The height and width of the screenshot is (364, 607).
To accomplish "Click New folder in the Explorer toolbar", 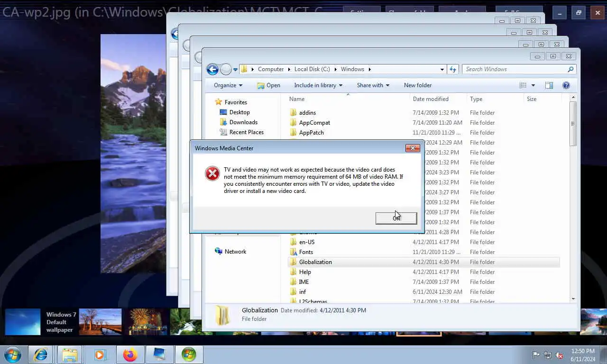I will 418,85.
